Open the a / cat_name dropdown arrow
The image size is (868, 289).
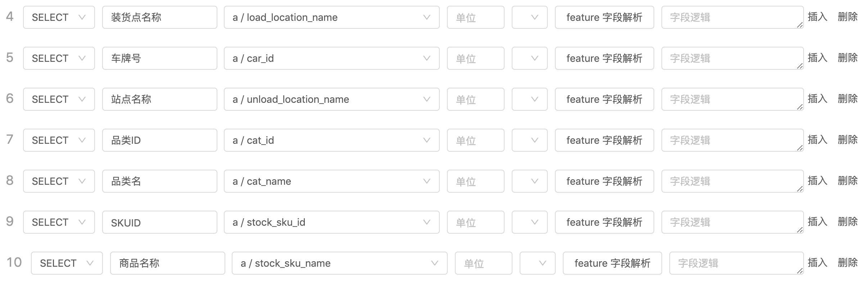427,181
